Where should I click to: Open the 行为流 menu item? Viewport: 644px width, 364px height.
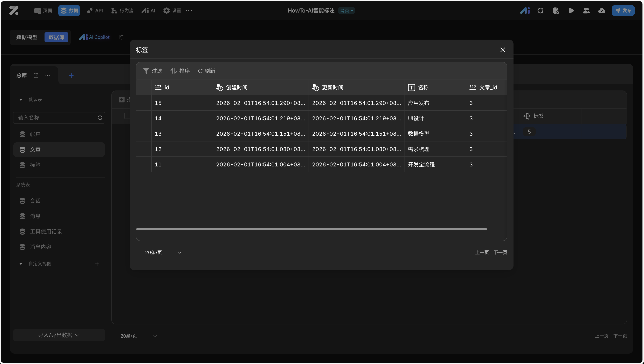pyautogui.click(x=122, y=11)
